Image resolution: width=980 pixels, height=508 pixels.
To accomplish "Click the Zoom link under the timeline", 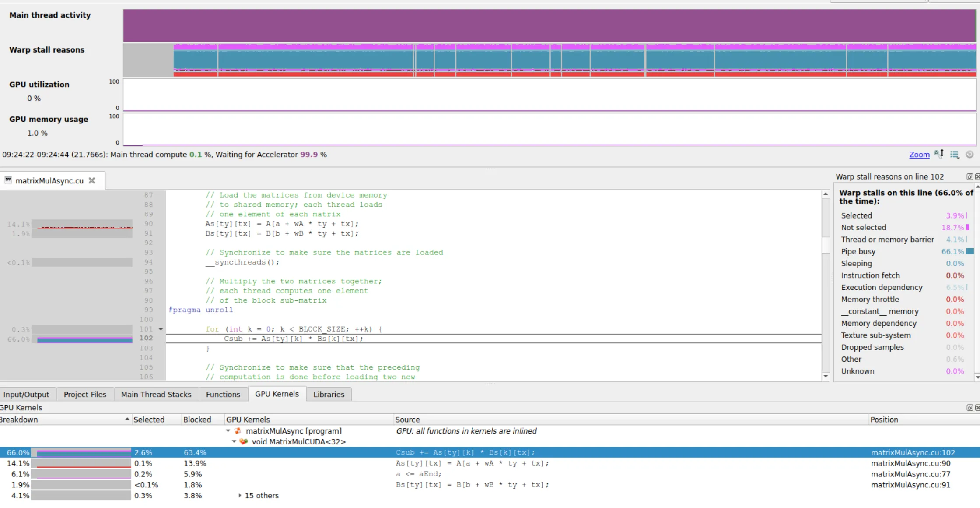I will coord(919,155).
